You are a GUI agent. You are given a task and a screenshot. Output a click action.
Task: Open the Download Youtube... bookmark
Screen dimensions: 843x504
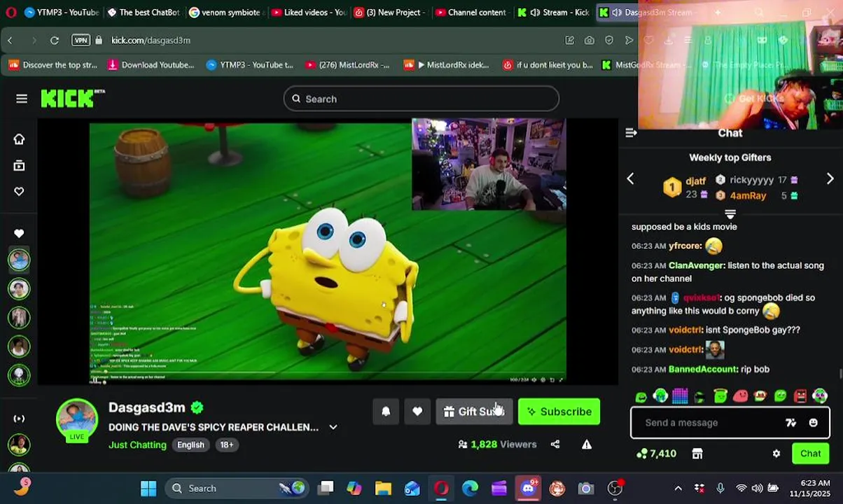[151, 65]
